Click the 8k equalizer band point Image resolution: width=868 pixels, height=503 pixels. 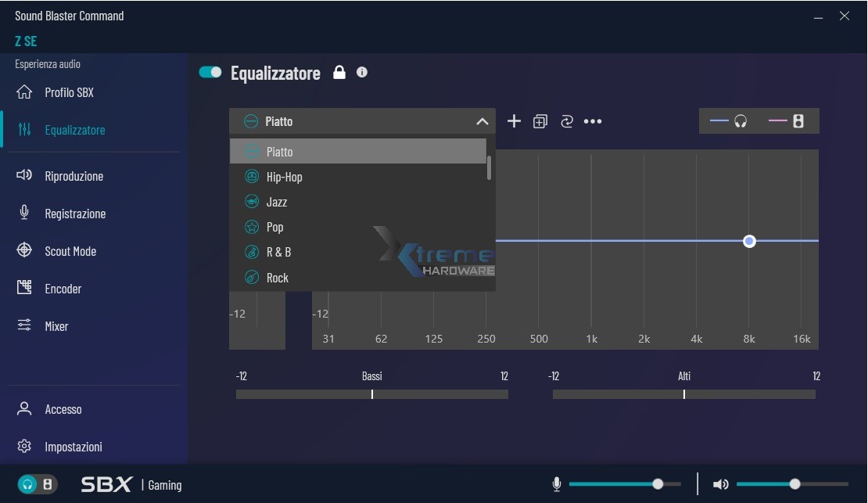[749, 241]
